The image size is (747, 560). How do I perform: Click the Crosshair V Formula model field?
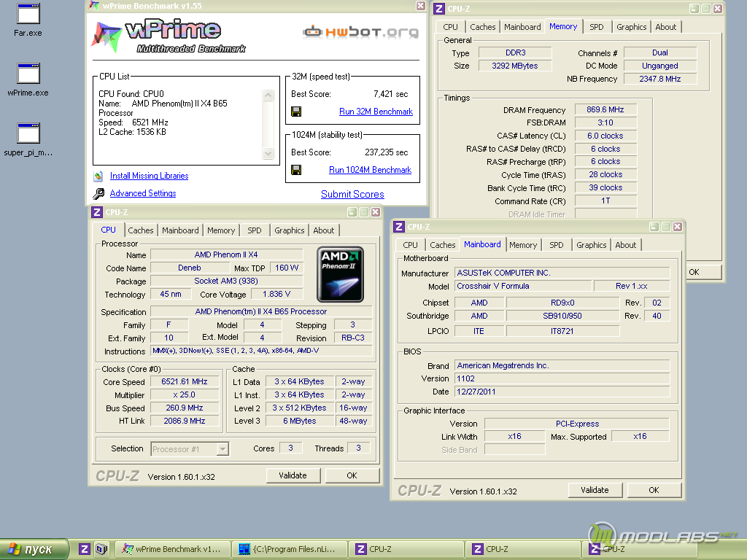point(523,286)
